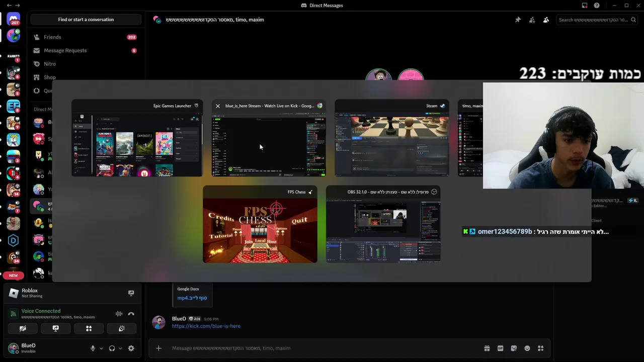Click the Roblox activity icon
This screenshot has height=362, width=644.
coord(14,293)
